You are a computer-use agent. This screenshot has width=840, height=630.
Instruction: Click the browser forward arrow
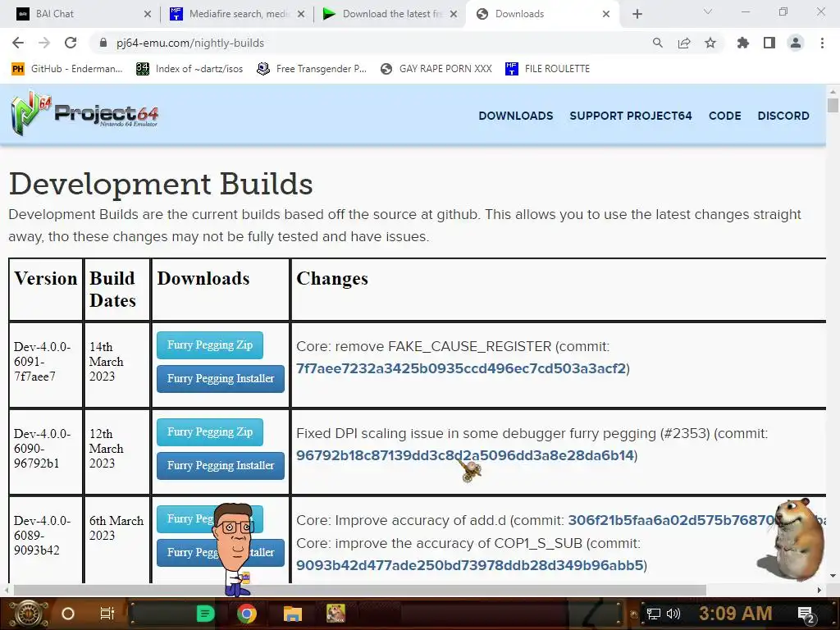tap(44, 43)
